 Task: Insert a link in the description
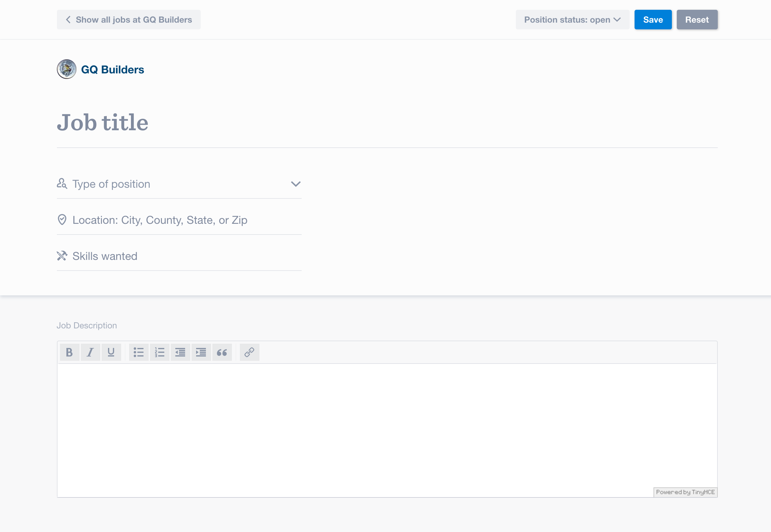[x=249, y=352]
